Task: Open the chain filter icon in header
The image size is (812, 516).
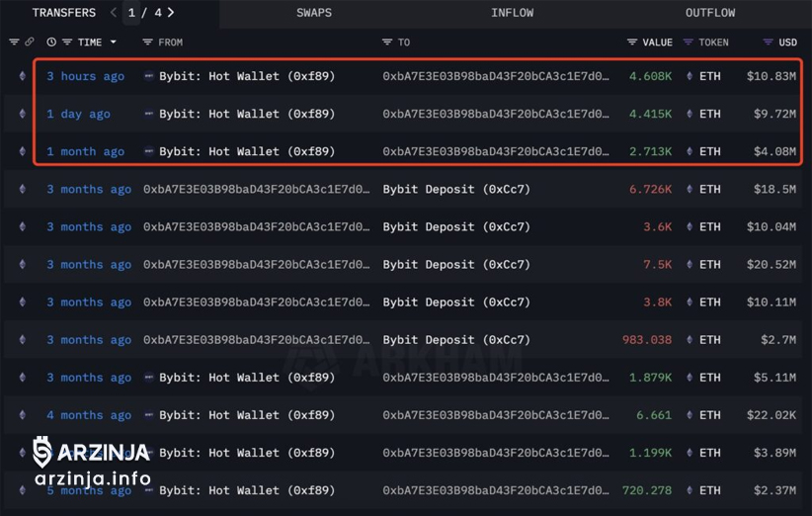Action: coord(14,42)
